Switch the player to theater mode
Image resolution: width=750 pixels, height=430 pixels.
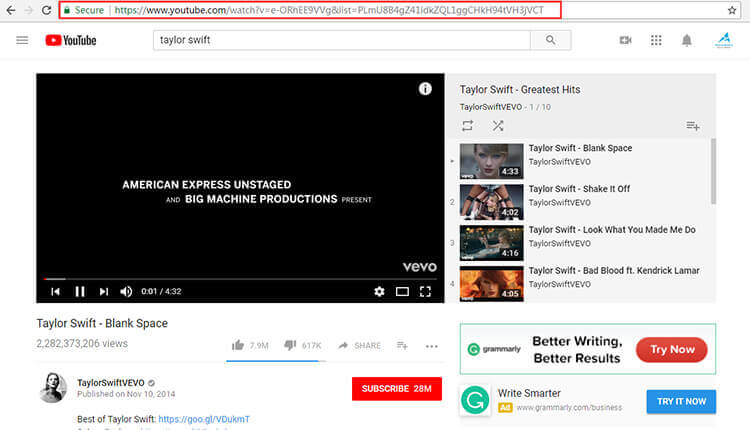[402, 291]
